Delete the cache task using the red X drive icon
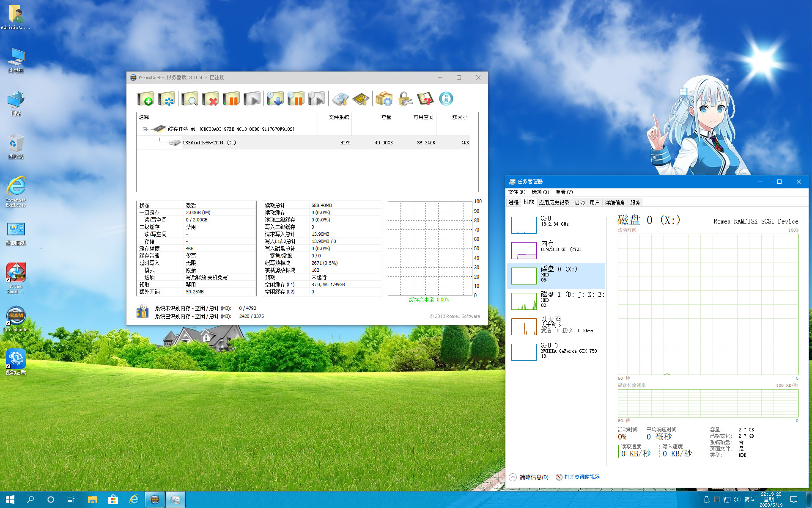 (211, 99)
